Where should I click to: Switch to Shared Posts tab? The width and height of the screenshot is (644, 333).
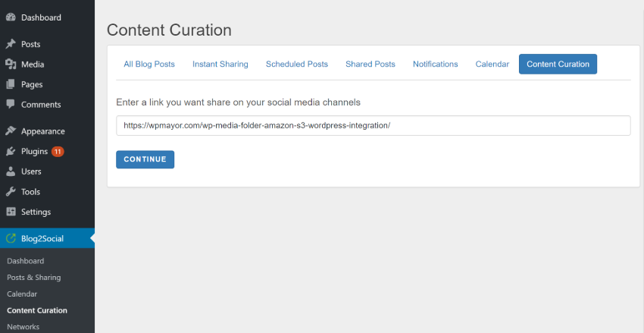tap(370, 64)
